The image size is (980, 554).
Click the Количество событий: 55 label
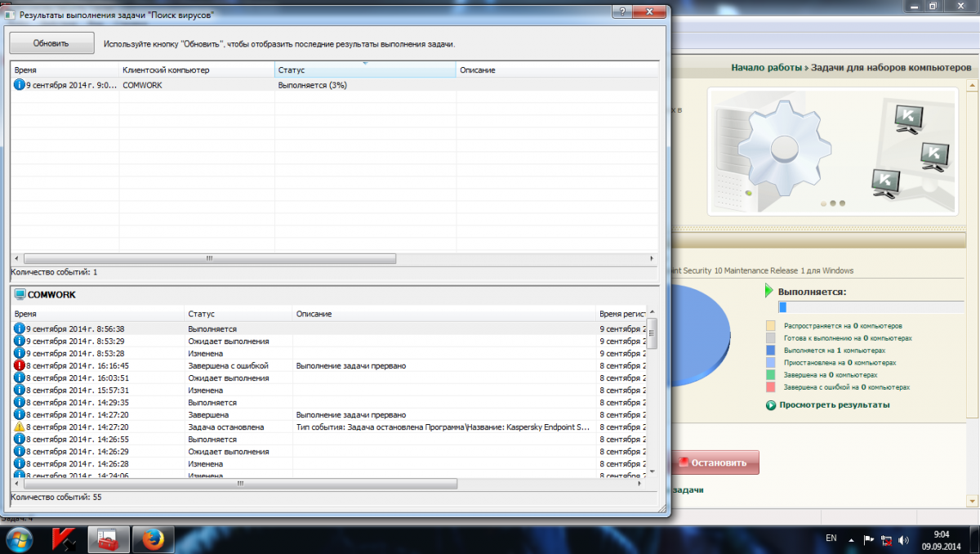click(x=56, y=496)
